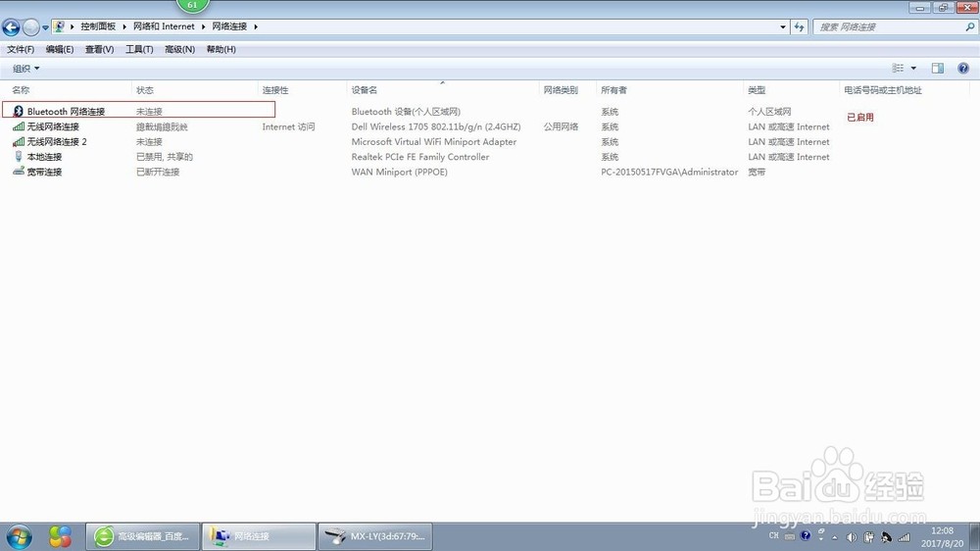Open the 文件(F) menu
Image resolution: width=980 pixels, height=551 pixels.
coord(21,49)
